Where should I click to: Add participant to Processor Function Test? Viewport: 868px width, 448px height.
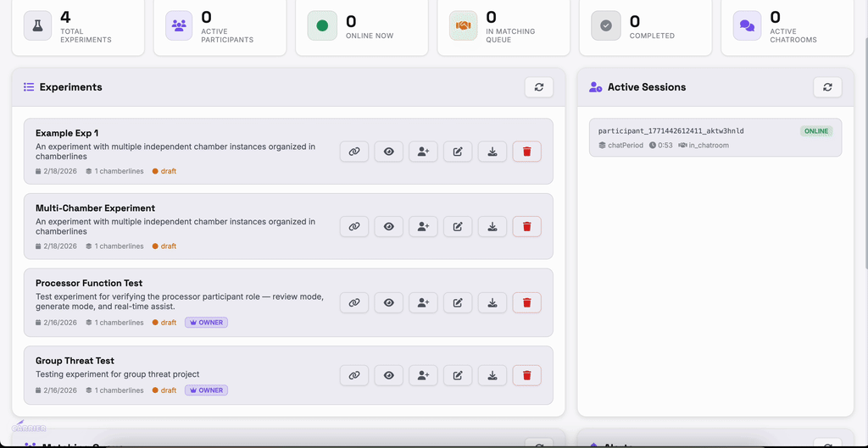click(424, 302)
